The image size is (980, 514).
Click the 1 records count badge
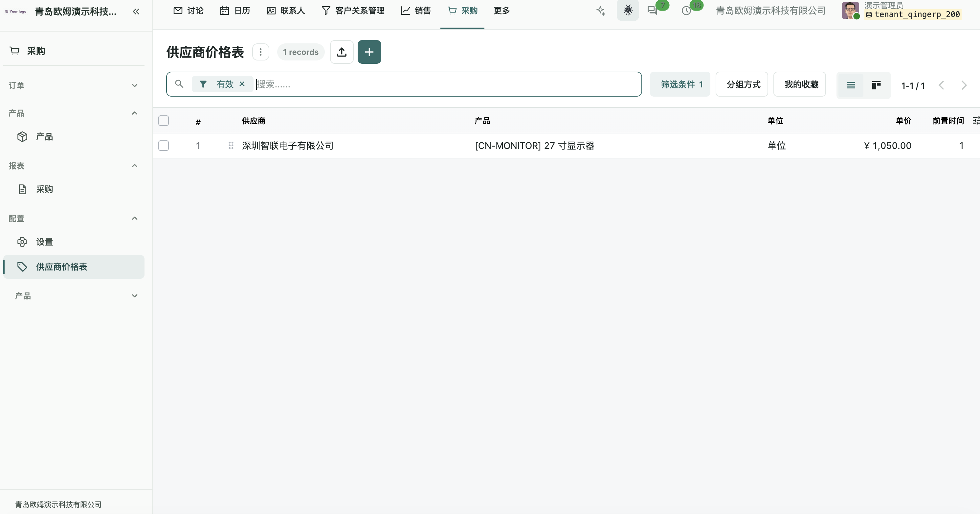click(x=301, y=52)
